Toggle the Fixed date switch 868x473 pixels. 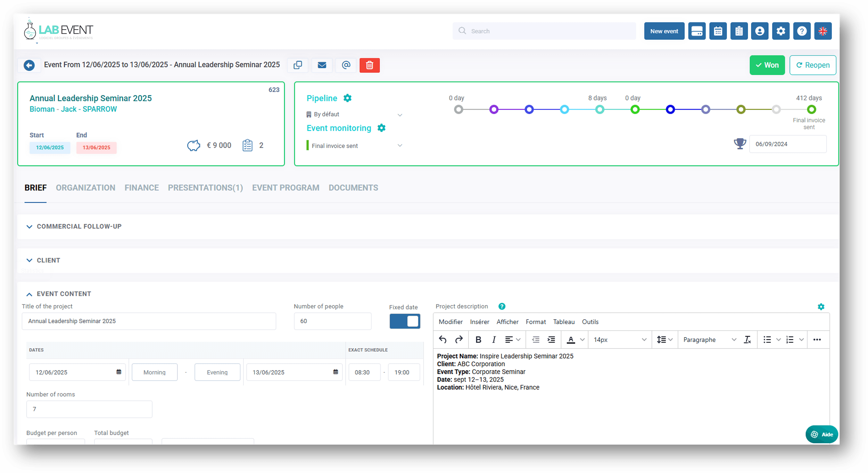pos(405,321)
